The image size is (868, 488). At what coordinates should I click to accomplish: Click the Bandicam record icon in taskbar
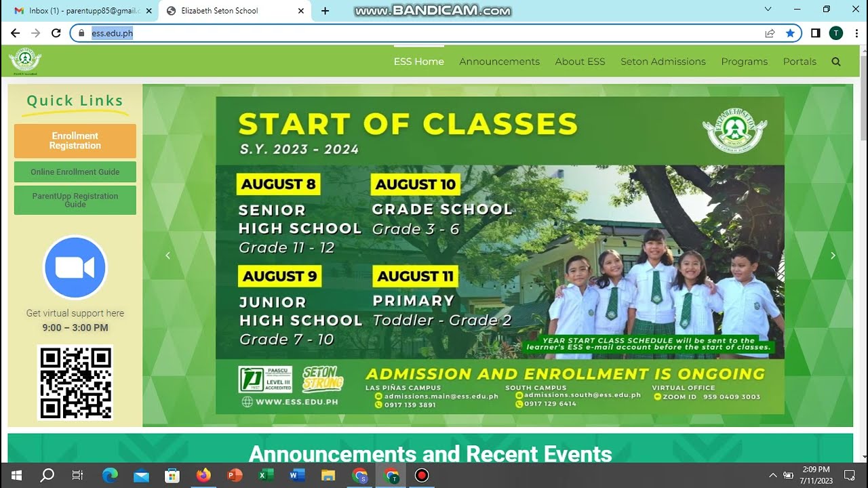point(422,475)
